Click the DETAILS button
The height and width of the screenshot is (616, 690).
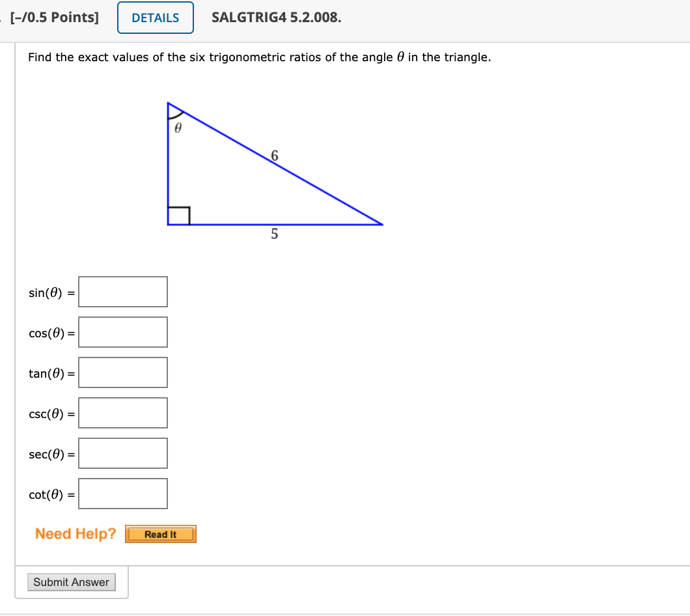coord(155,18)
